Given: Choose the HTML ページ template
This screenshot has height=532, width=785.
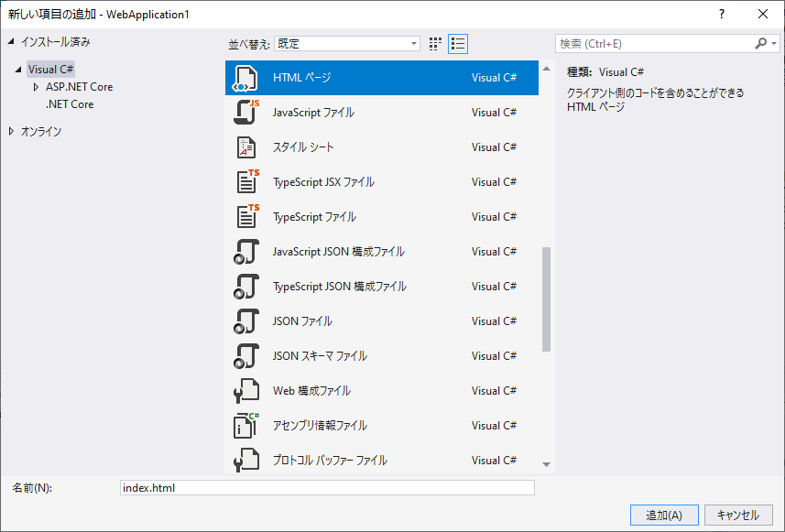Looking at the screenshot, I should (x=382, y=78).
